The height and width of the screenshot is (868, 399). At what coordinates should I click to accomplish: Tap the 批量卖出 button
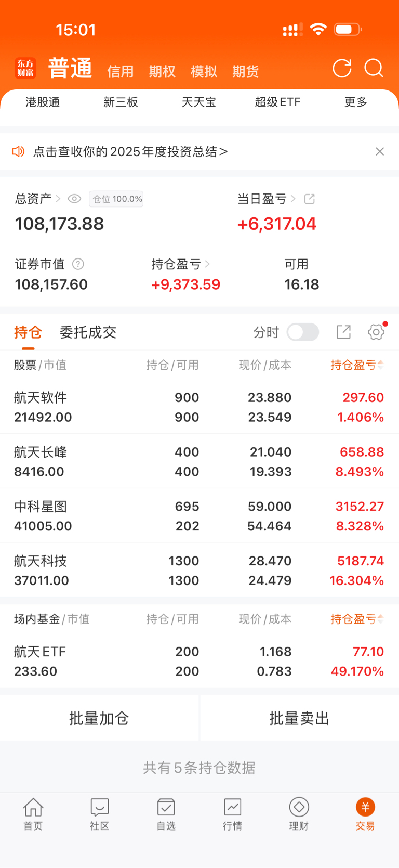299,718
